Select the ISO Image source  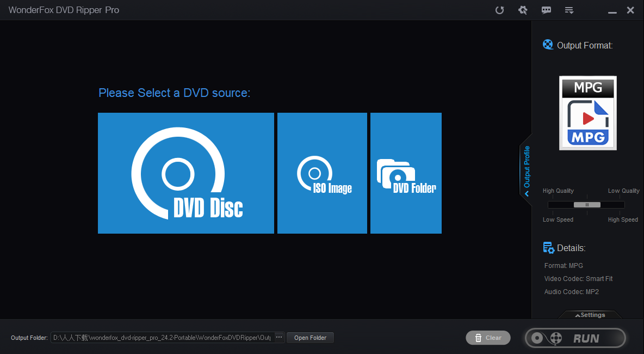coord(322,173)
